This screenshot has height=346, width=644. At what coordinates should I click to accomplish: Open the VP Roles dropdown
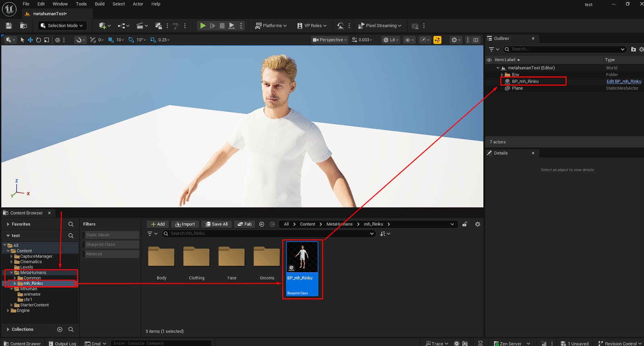312,26
